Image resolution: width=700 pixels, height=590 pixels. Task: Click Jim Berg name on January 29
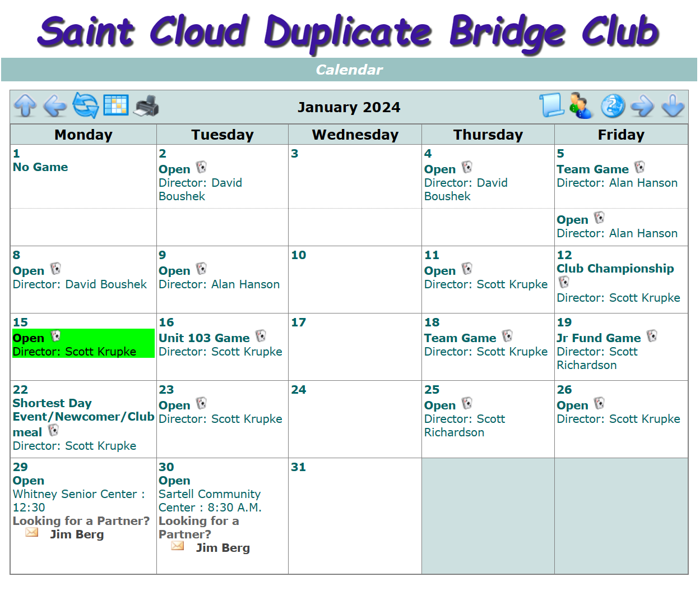click(x=77, y=534)
